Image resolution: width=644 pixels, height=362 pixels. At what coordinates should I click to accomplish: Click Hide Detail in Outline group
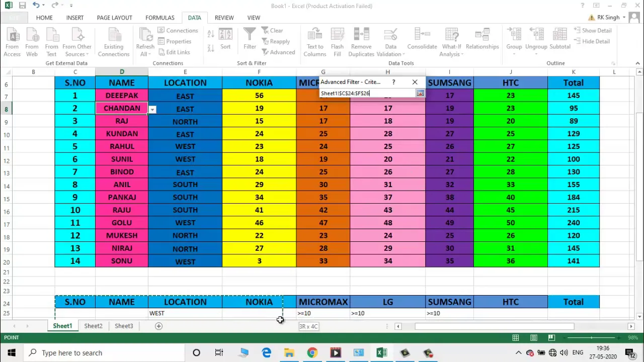[x=592, y=41]
